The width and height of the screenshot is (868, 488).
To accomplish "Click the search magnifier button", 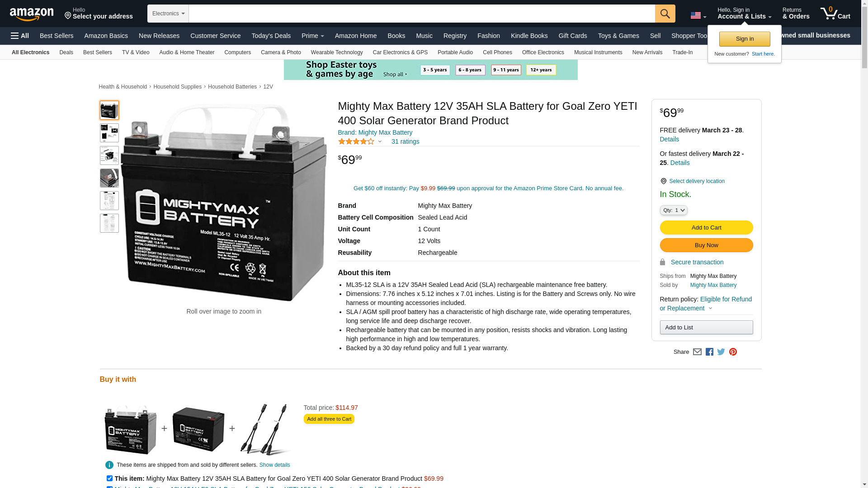I will [665, 14].
